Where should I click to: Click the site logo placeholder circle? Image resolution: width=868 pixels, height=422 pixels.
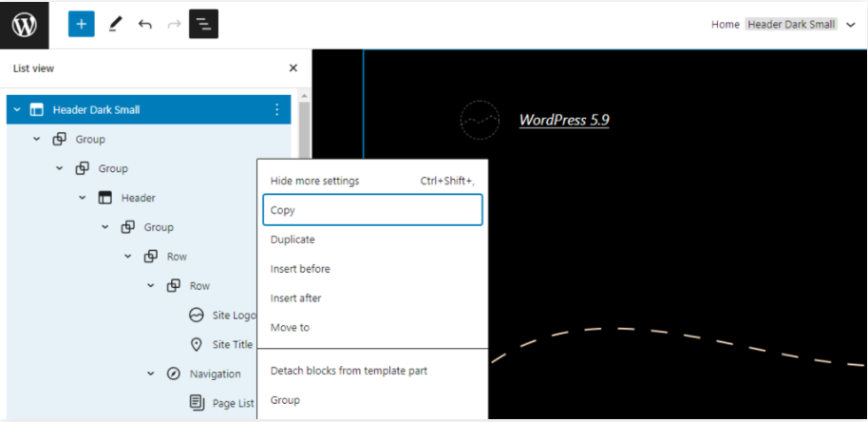(x=480, y=120)
